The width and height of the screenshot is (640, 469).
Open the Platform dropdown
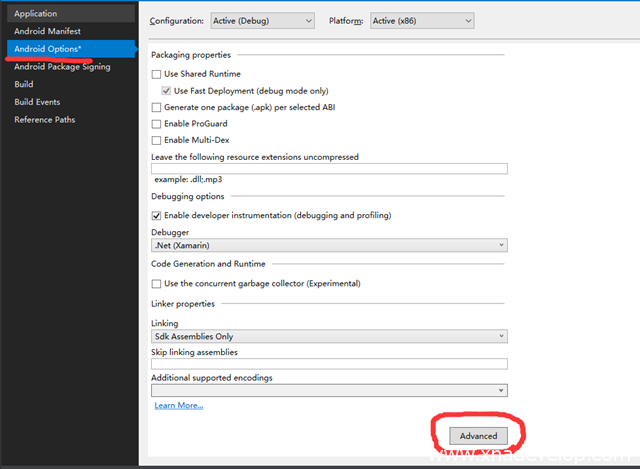421,21
